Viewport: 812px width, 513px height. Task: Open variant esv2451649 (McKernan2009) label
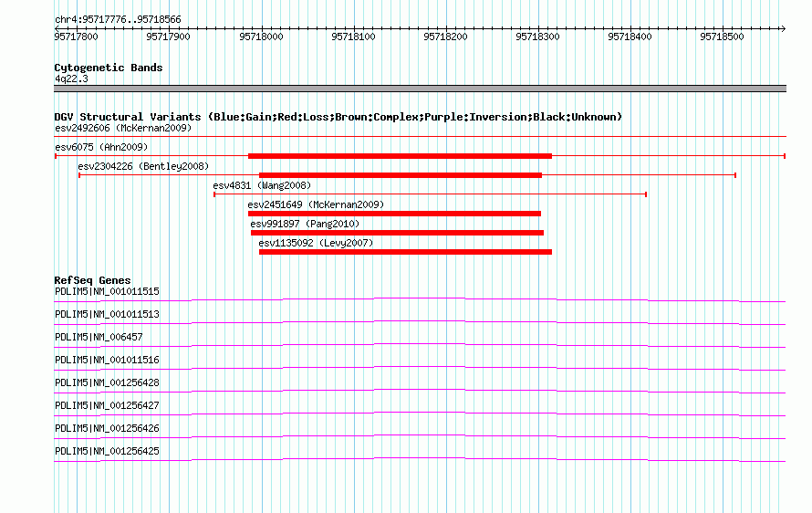(x=316, y=204)
